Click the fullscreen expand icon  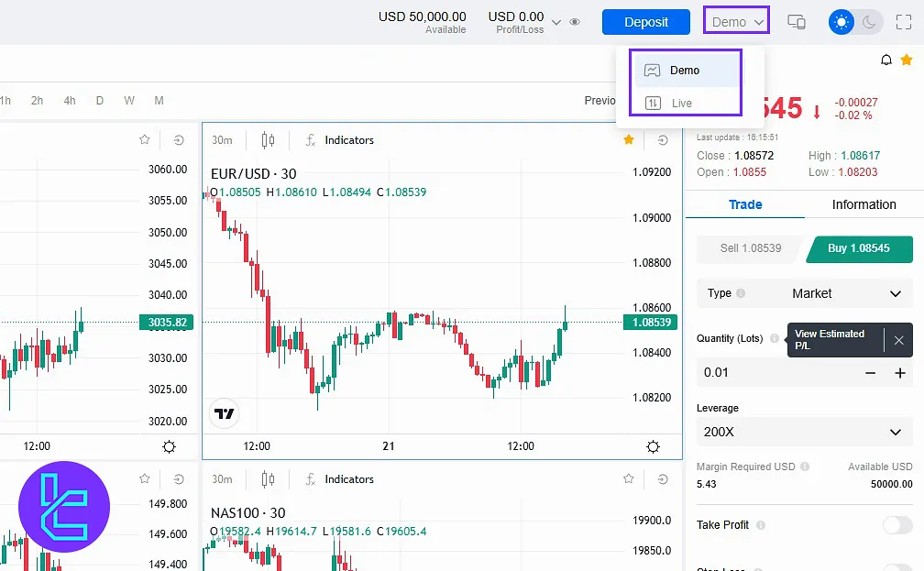tap(903, 22)
